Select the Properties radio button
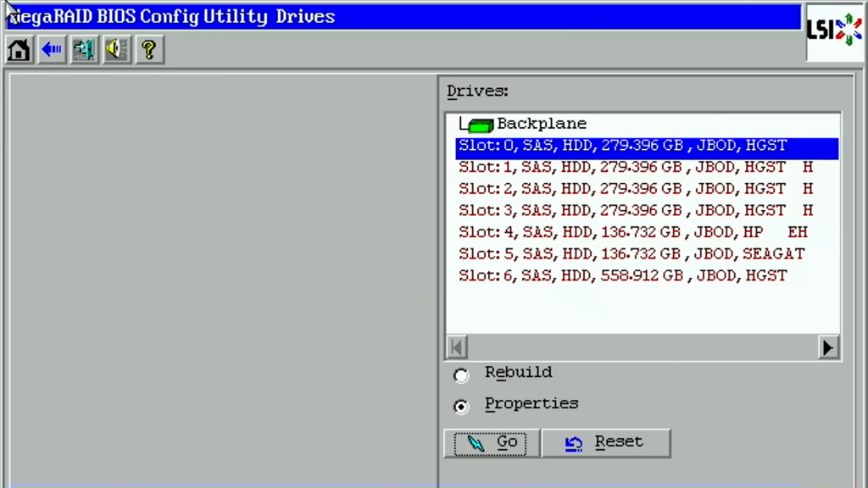Screen dimensions: 868x488 point(460,407)
